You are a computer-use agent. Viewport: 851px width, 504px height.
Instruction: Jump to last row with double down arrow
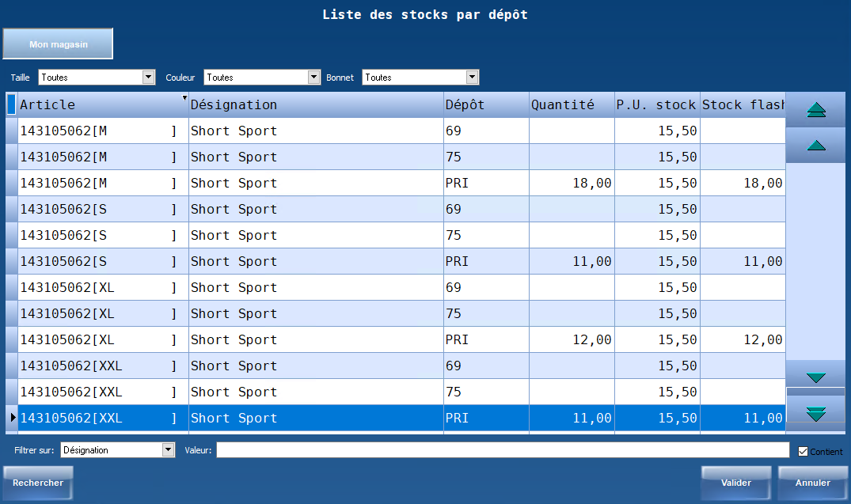tap(815, 413)
